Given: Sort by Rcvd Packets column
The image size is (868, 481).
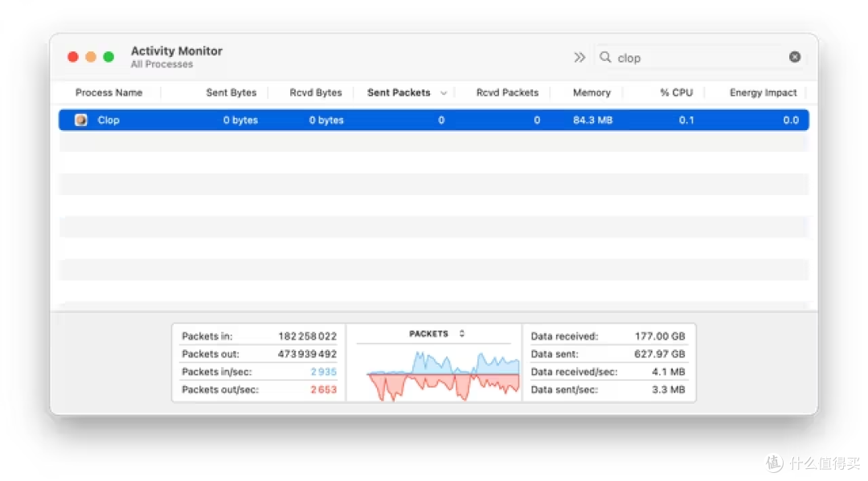Looking at the screenshot, I should [508, 93].
